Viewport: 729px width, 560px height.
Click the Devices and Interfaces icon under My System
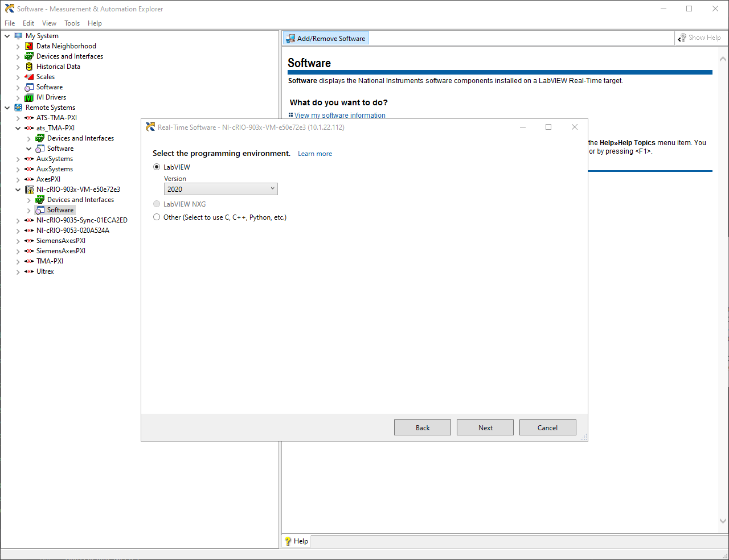pos(29,56)
